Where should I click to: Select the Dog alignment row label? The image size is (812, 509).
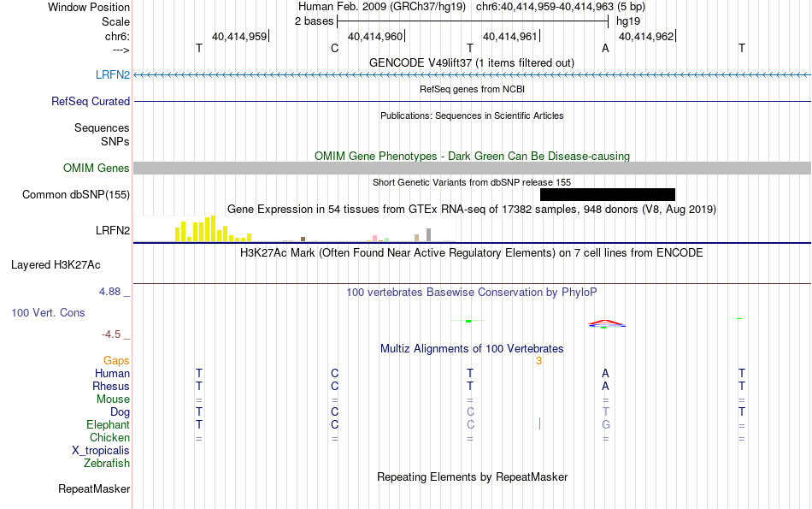tap(120, 412)
